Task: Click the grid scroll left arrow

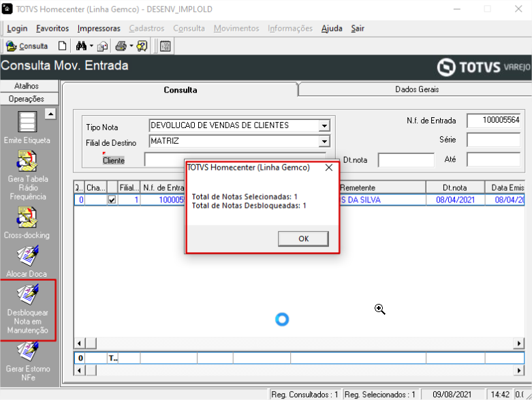Action: [x=80, y=343]
